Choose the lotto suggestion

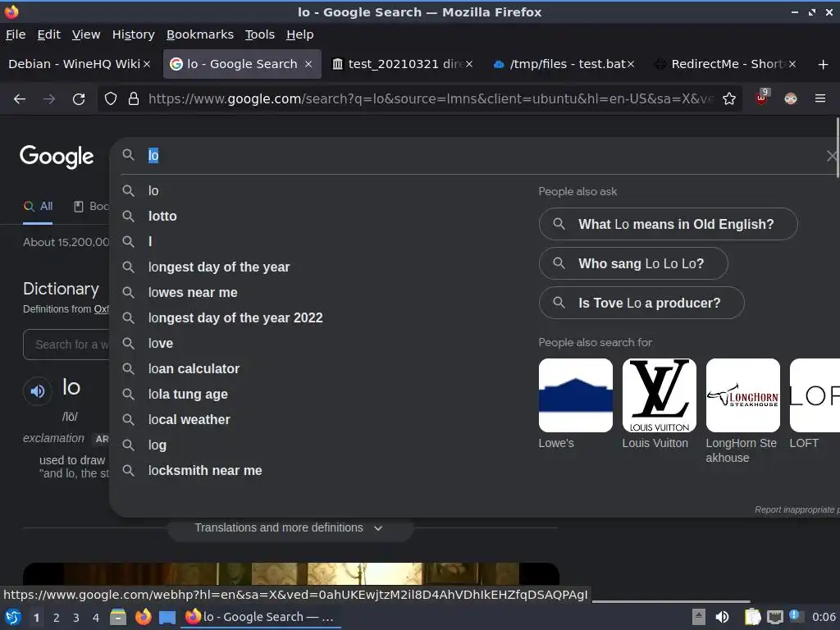coord(162,217)
